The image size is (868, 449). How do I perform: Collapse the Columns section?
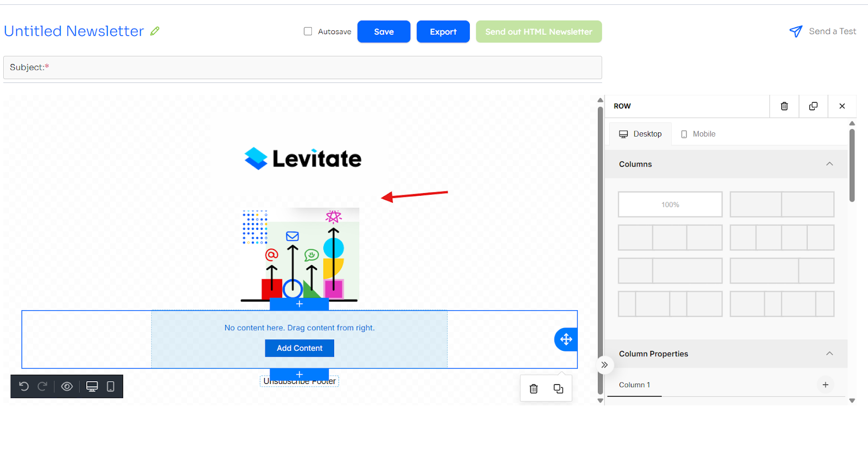coord(829,164)
